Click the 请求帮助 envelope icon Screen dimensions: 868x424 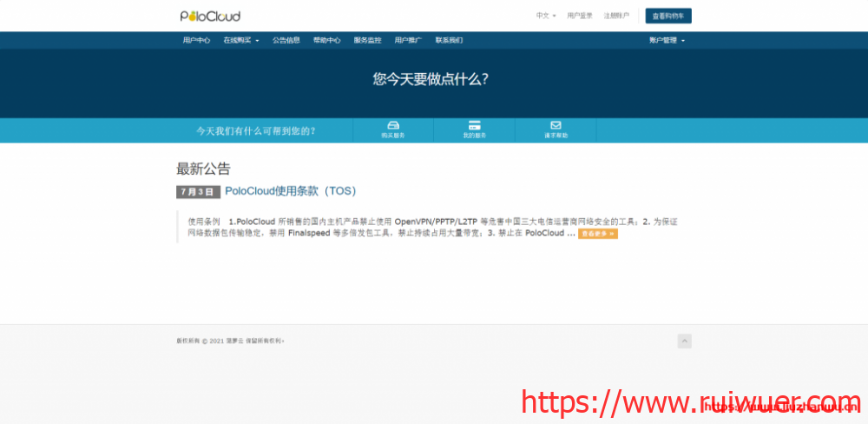coord(556,125)
